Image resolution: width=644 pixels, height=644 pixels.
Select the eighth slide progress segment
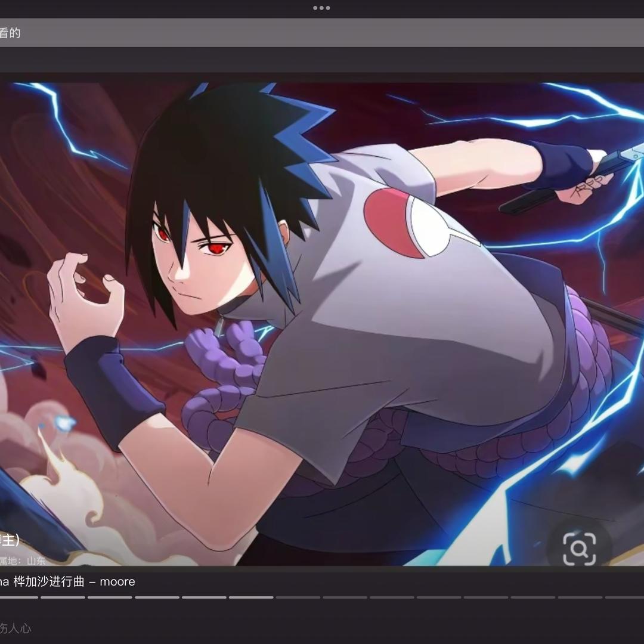click(345, 597)
